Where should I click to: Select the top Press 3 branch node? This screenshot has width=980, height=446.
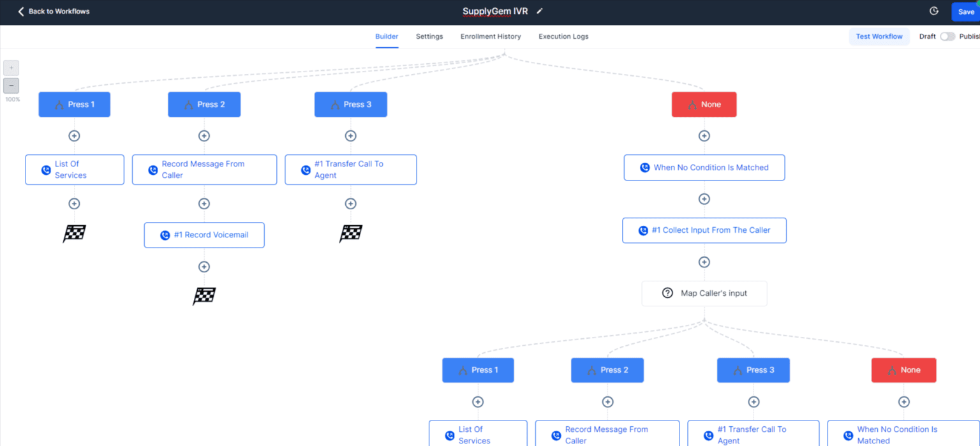[x=350, y=105]
